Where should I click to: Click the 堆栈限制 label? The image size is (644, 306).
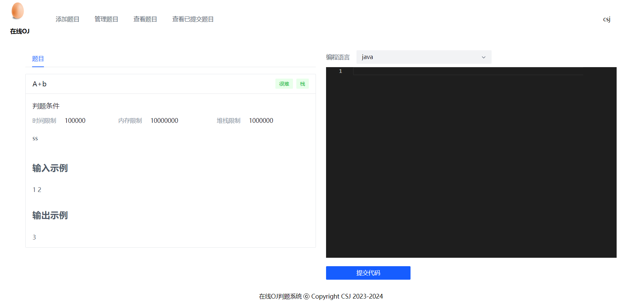(x=229, y=120)
